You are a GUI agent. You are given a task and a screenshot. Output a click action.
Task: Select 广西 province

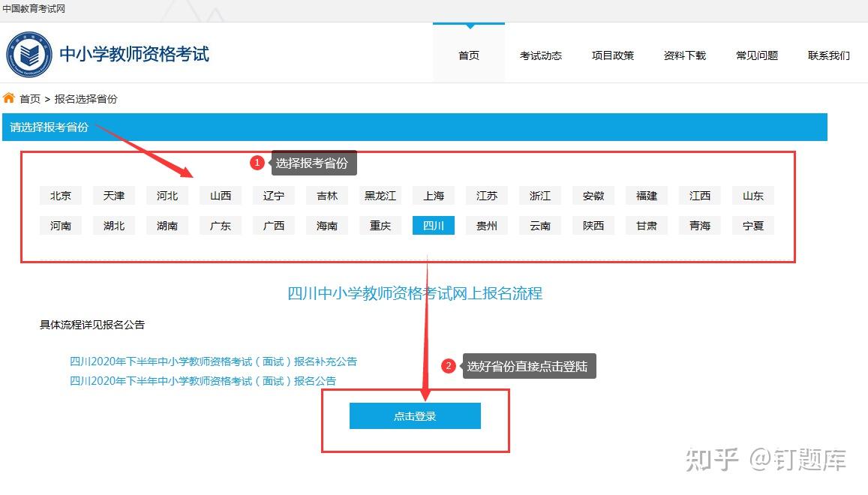pyautogui.click(x=274, y=225)
